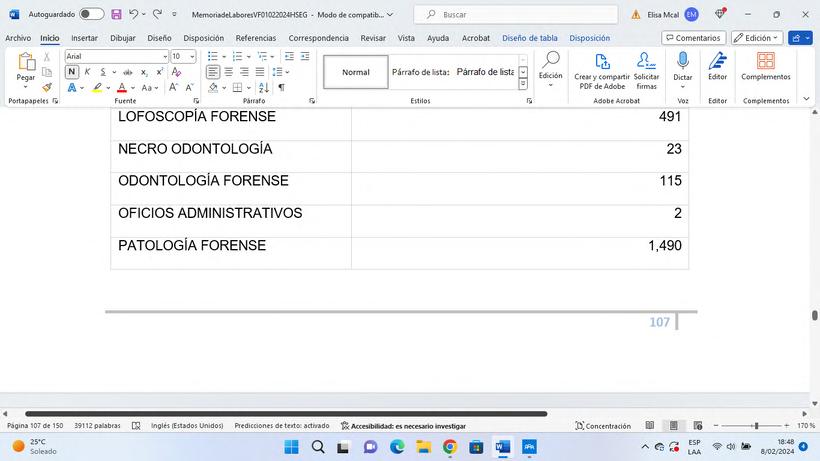Open the Arial font name dropdown
820x461 pixels.
pos(165,56)
